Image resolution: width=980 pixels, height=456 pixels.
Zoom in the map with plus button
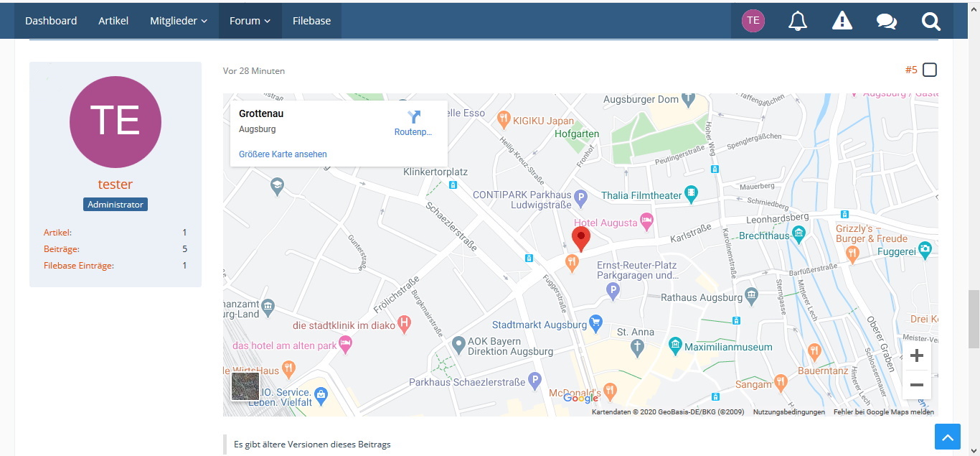tap(916, 355)
